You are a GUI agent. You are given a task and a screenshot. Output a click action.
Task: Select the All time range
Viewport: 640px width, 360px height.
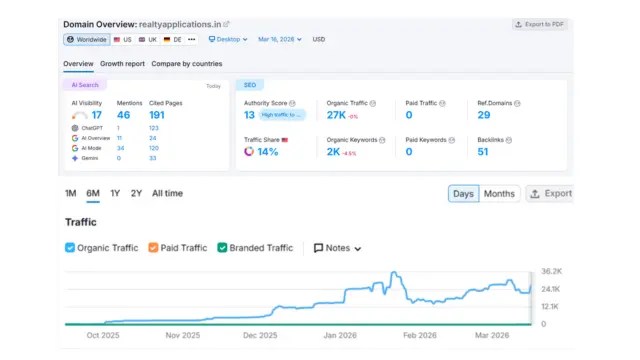coord(167,193)
